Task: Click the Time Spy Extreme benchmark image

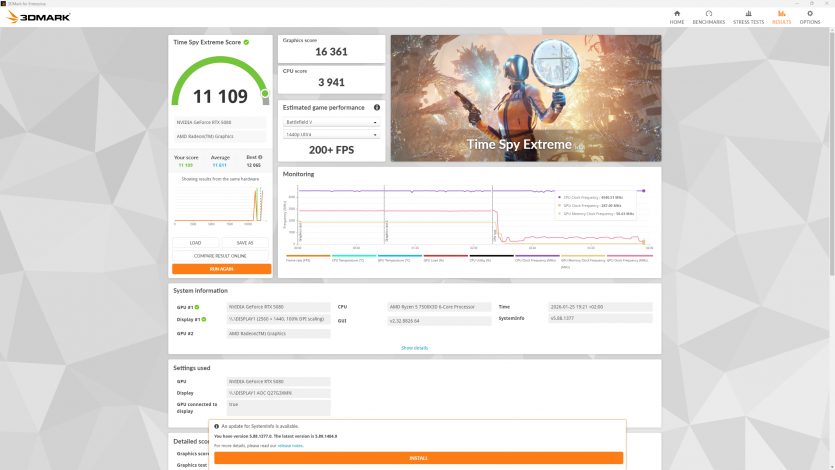Action: (525, 98)
